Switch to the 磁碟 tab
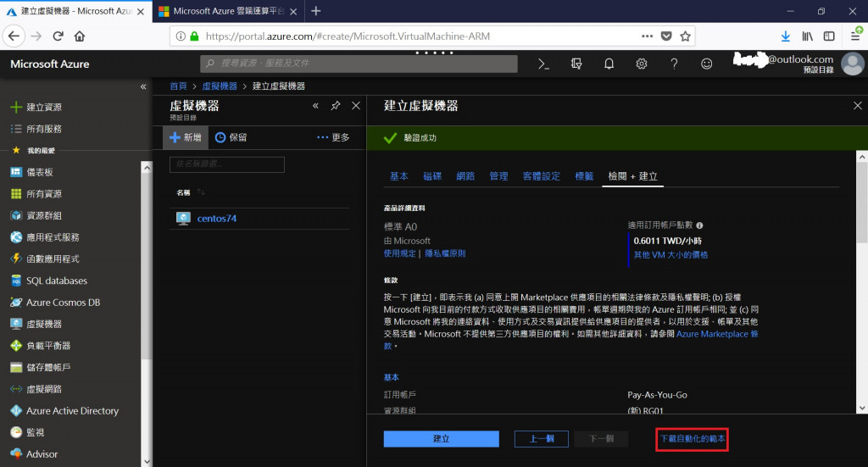The height and width of the screenshot is (467, 868). click(432, 176)
